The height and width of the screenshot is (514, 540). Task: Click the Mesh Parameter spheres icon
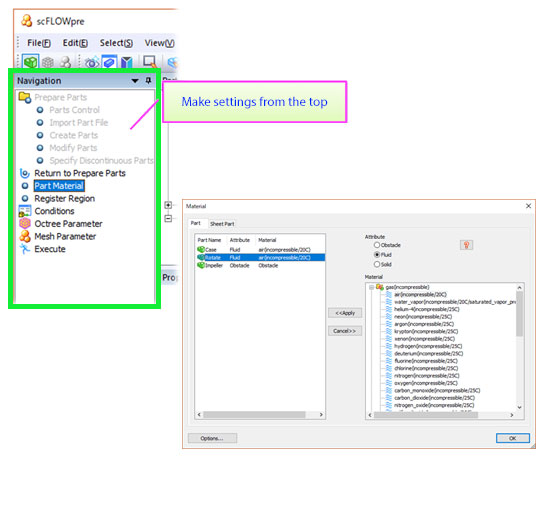coord(25,236)
